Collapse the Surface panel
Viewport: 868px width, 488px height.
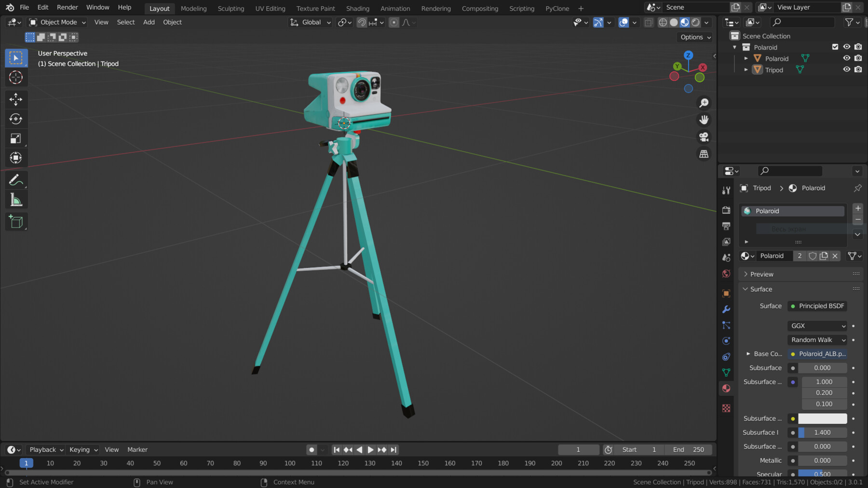click(x=760, y=289)
